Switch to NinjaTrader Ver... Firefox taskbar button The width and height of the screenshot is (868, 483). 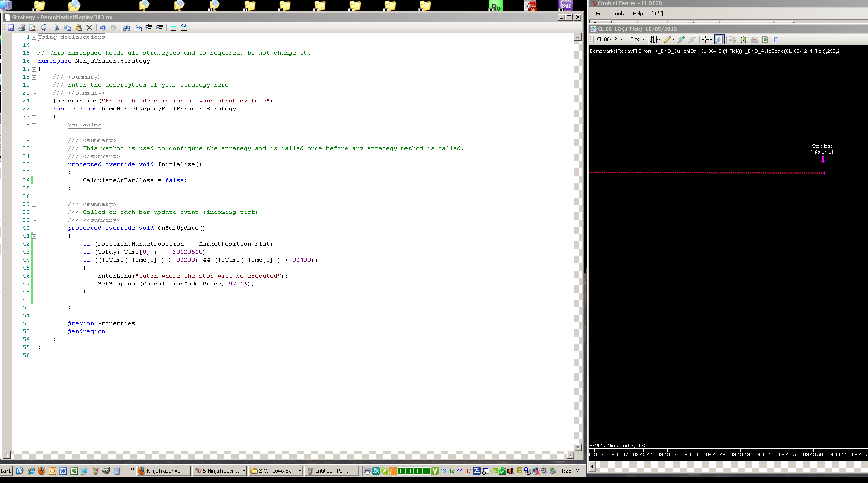click(x=163, y=471)
